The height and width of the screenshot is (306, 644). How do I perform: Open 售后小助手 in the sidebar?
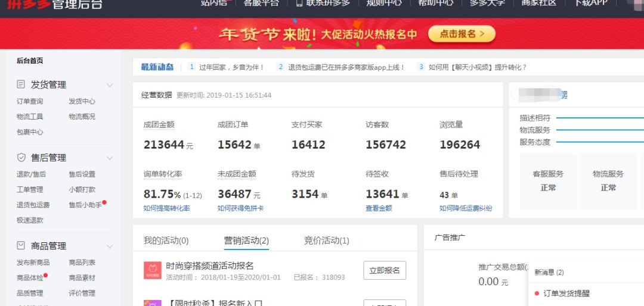pyautogui.click(x=85, y=205)
